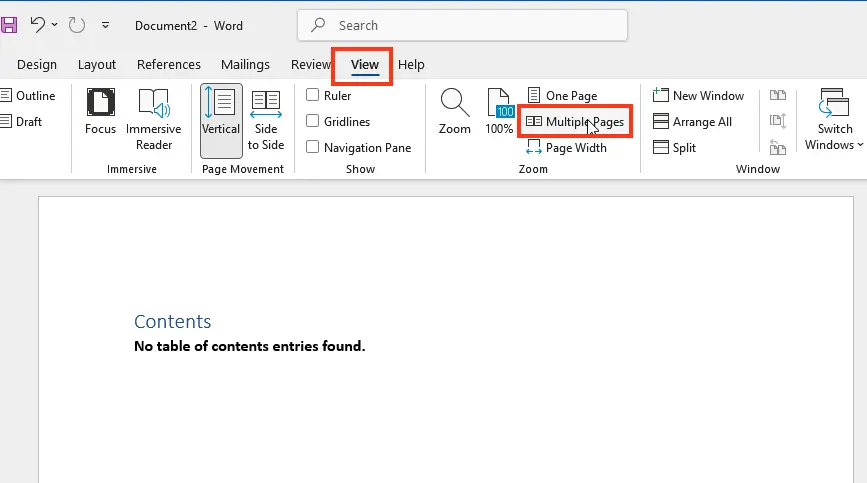Click Arrange All button

click(x=693, y=122)
